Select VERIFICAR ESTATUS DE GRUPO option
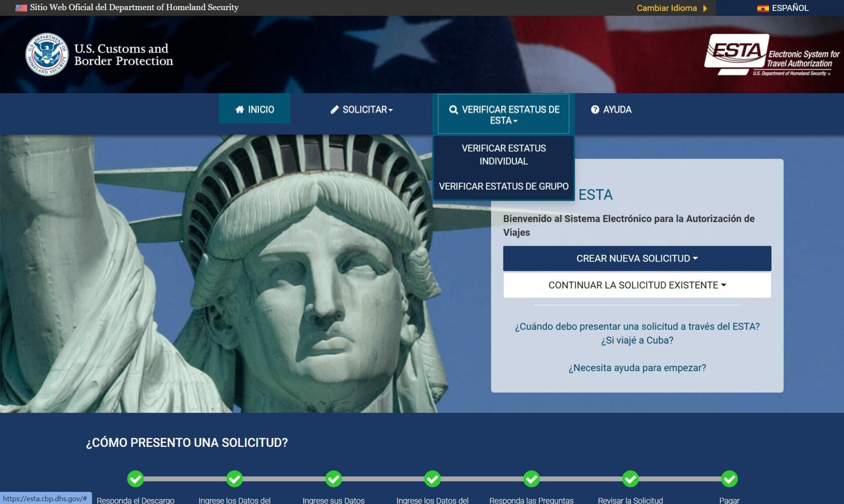Viewport: 844px width, 504px height. (504, 186)
